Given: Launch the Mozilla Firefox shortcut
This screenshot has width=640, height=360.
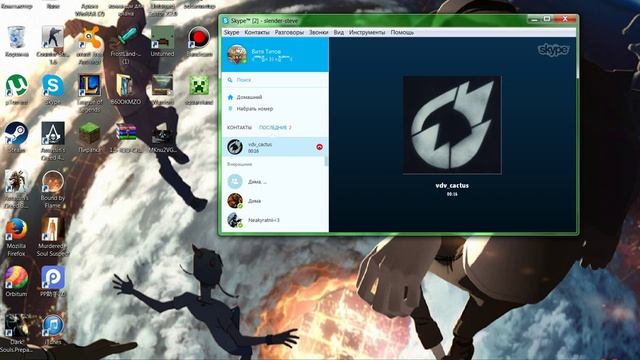Looking at the screenshot, I should coord(17,229).
